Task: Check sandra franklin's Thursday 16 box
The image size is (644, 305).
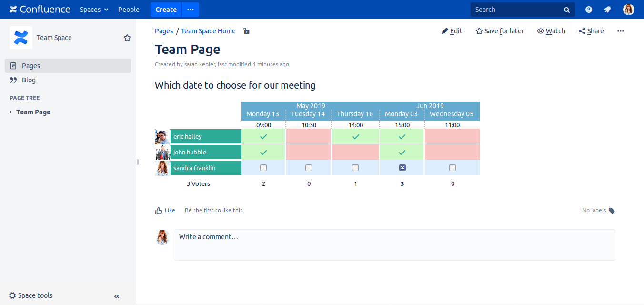Action: point(355,168)
